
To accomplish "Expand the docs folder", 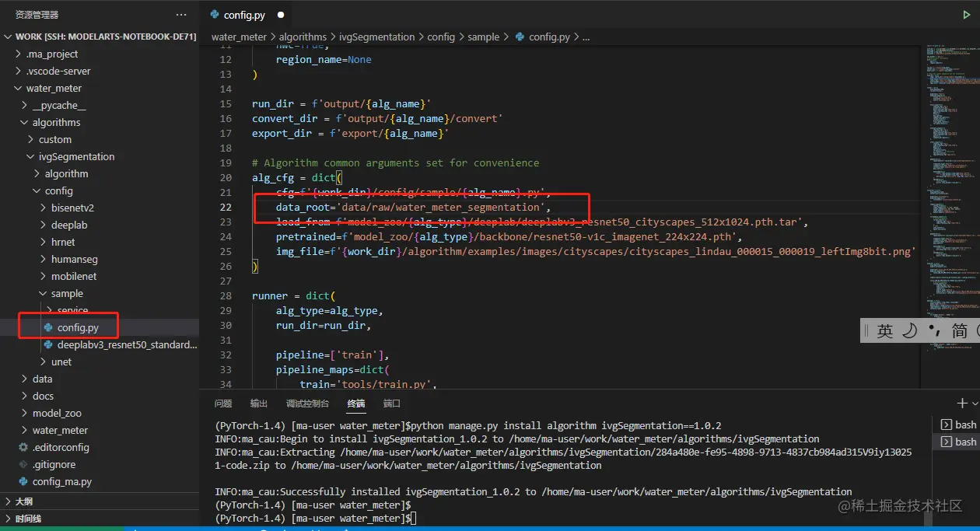I will pos(25,397).
